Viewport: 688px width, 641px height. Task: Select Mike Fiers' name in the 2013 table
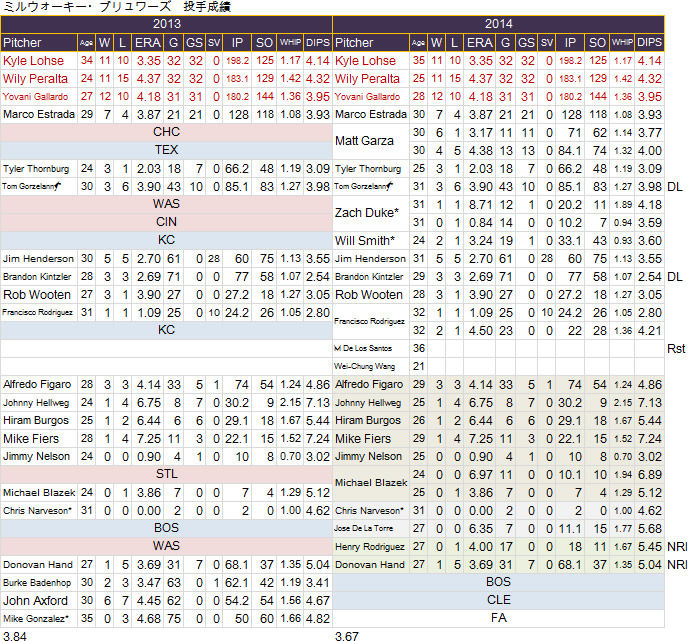[31, 439]
